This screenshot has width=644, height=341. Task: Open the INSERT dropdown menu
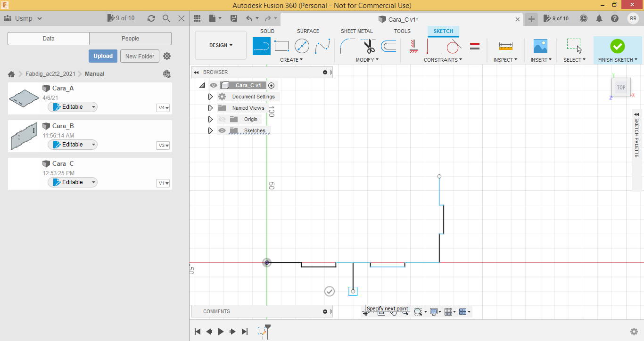point(541,60)
